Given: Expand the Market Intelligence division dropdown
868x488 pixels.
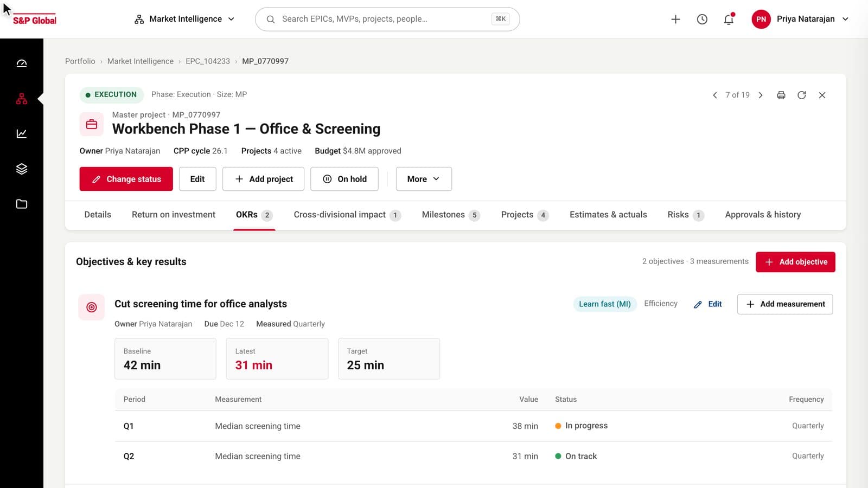Looking at the screenshot, I should click(x=184, y=19).
